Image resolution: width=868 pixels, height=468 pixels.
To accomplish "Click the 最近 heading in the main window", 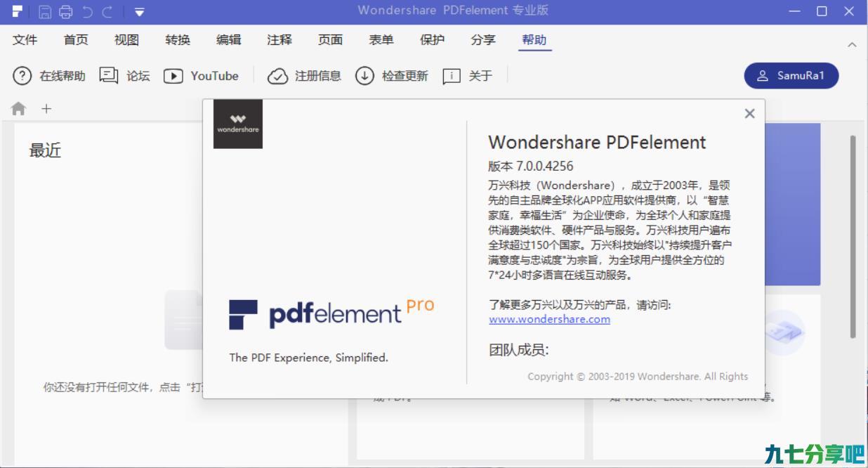I will [x=45, y=150].
